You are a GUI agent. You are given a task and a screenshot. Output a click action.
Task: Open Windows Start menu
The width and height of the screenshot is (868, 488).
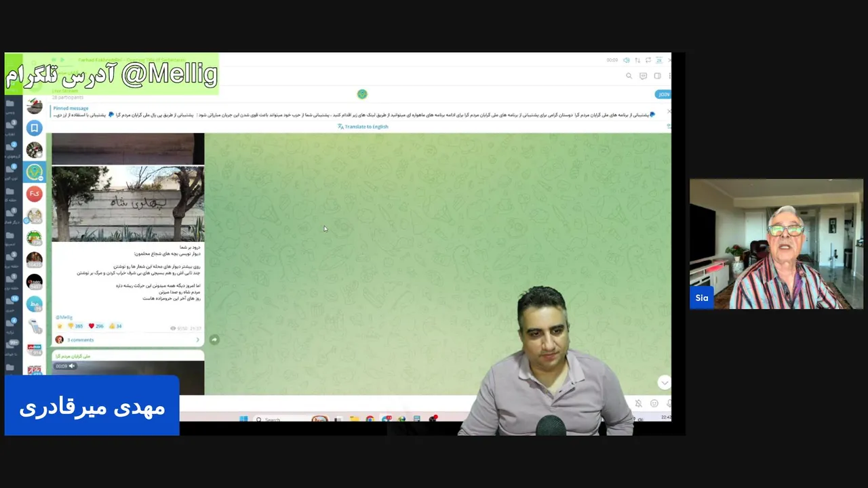click(243, 419)
